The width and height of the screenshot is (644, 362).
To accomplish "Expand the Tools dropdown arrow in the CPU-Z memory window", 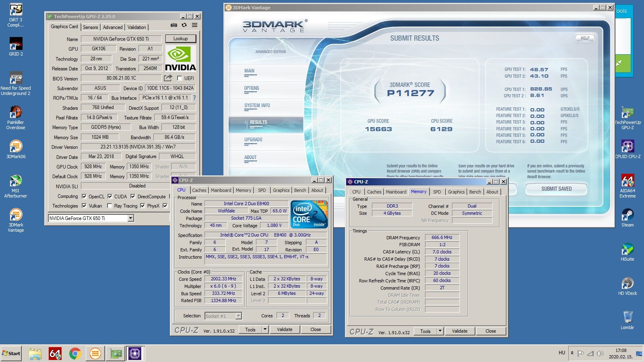I will coord(440,331).
